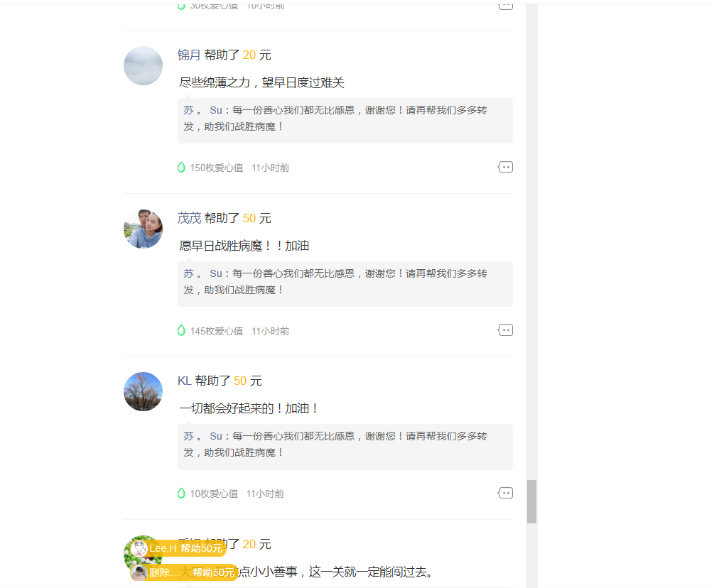Image resolution: width=714 pixels, height=588 pixels.
Task: Click the reply icon on 锦月's donation
Action: (x=505, y=168)
